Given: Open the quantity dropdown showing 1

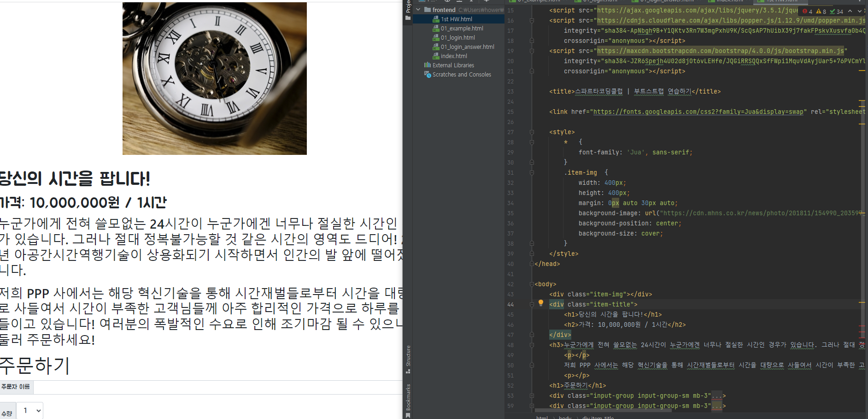Looking at the screenshot, I should pyautogui.click(x=30, y=410).
